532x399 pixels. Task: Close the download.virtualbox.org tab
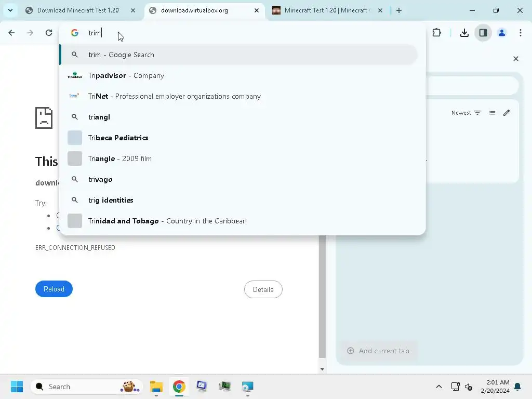[x=257, y=10]
